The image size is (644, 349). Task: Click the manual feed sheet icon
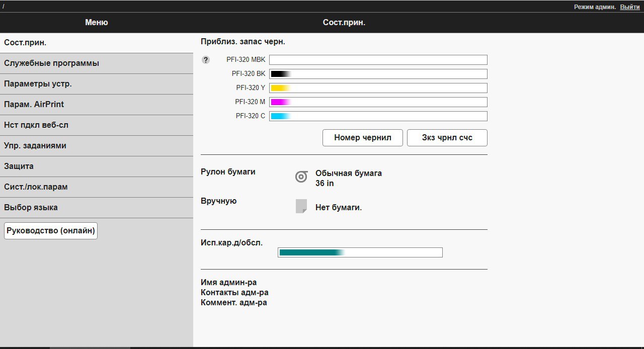coord(301,206)
